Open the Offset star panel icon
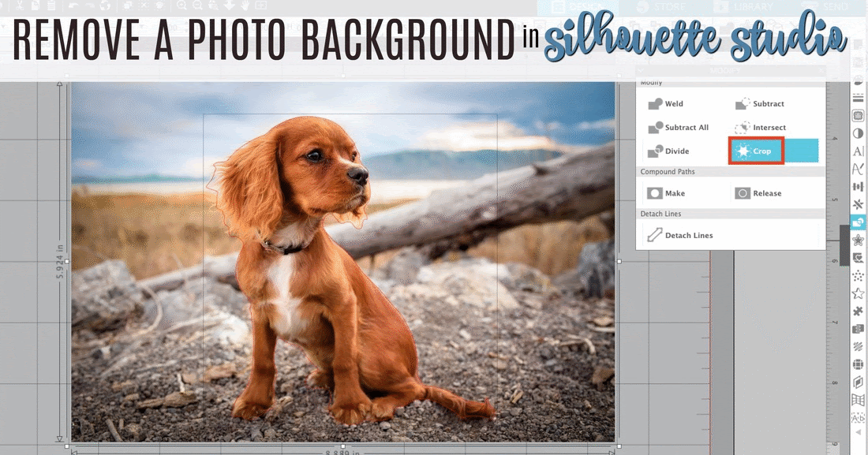The image size is (868, 455). coord(858,241)
